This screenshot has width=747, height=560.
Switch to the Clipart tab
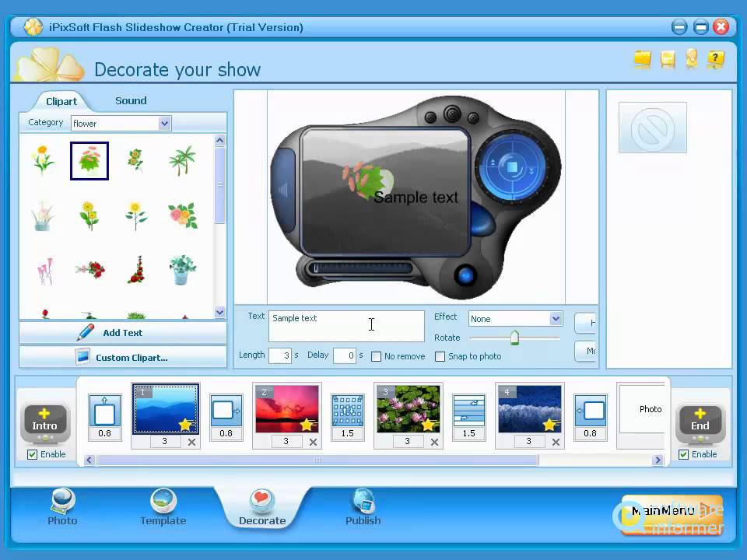61,101
